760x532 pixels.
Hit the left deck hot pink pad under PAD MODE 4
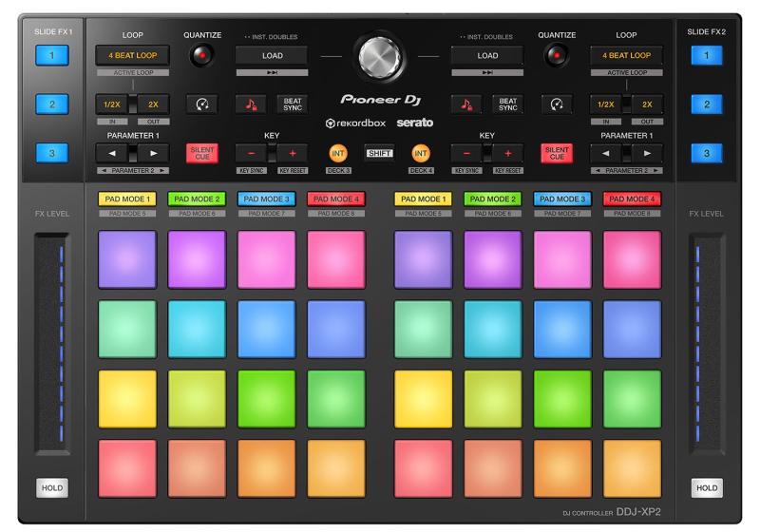(336, 259)
